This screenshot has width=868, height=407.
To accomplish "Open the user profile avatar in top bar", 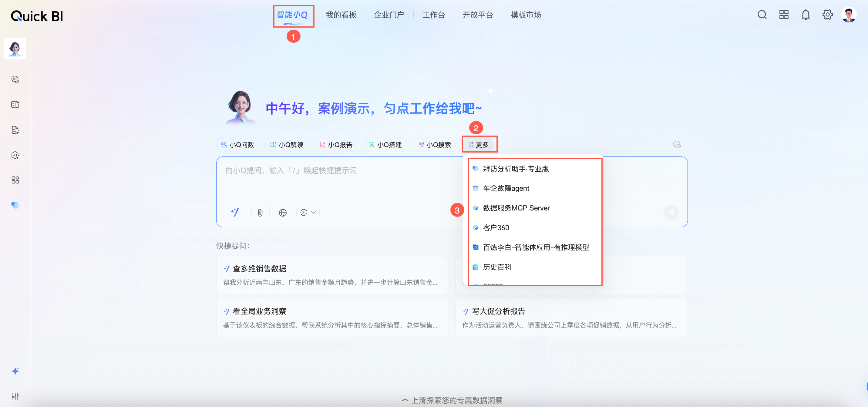I will point(849,15).
